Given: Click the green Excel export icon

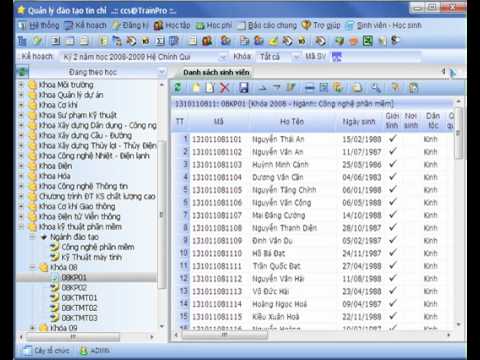Looking at the screenshot, I should (368, 41).
